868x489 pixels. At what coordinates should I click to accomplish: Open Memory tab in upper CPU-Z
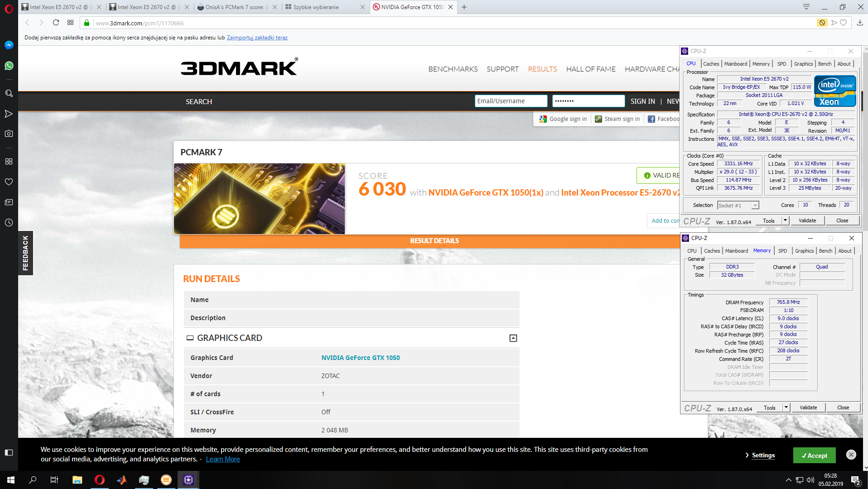point(761,64)
